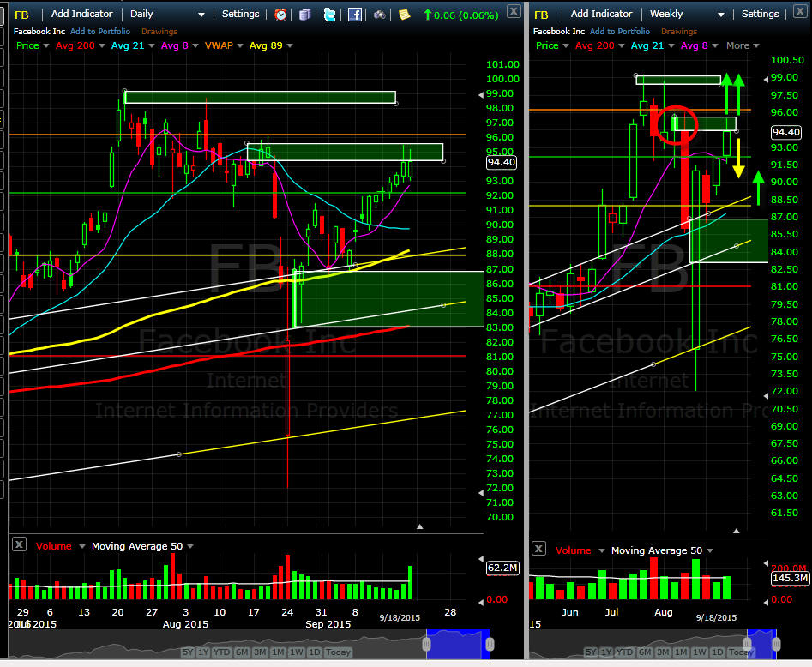Open Drawings in the Daily chart
Image resolution: width=812 pixels, height=667 pixels.
[x=159, y=32]
